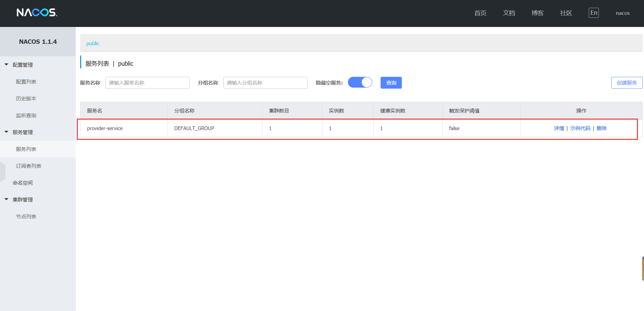
Task: Open the nacos user menu
Action: 623,13
